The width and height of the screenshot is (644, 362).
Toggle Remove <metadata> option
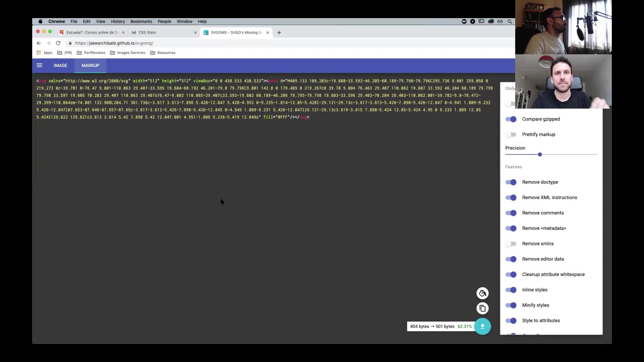[x=511, y=228]
